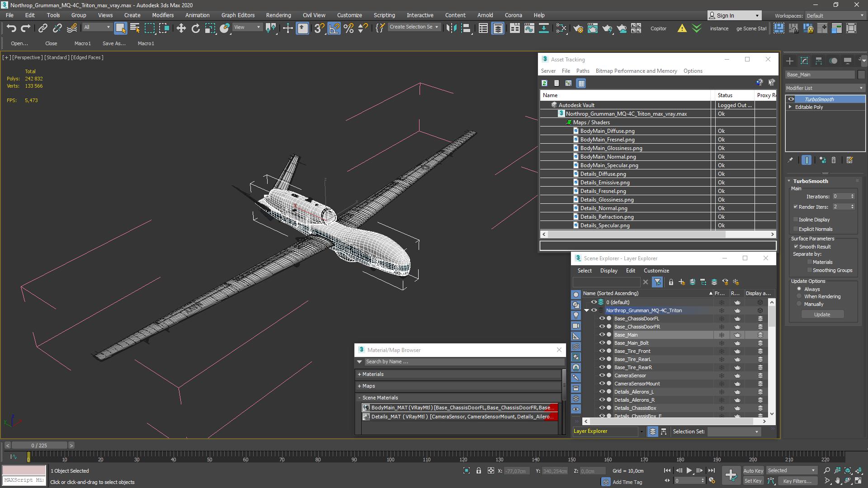Open the Create command panel tab

point(790,61)
